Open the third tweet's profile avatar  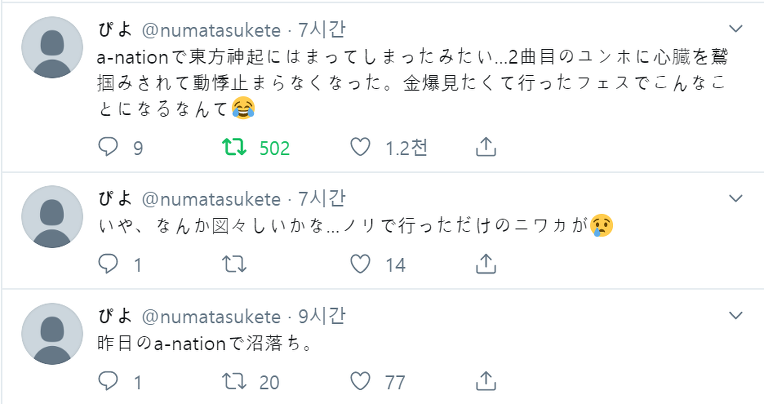[52, 336]
